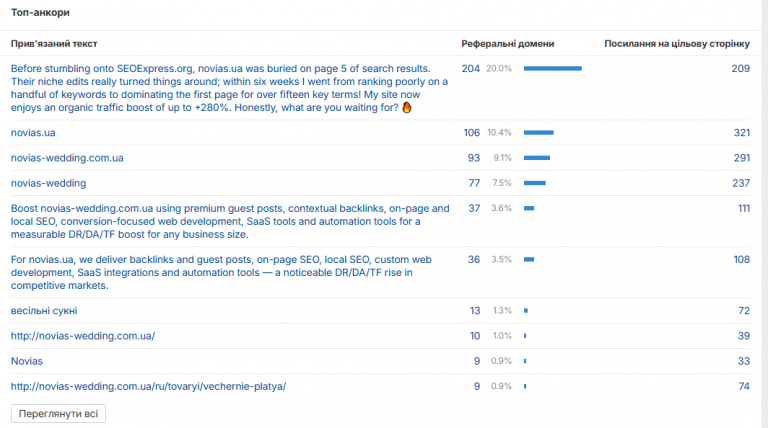Select the 'novias-wedding' anchor text
This screenshot has width=768, height=428.
click(48, 183)
